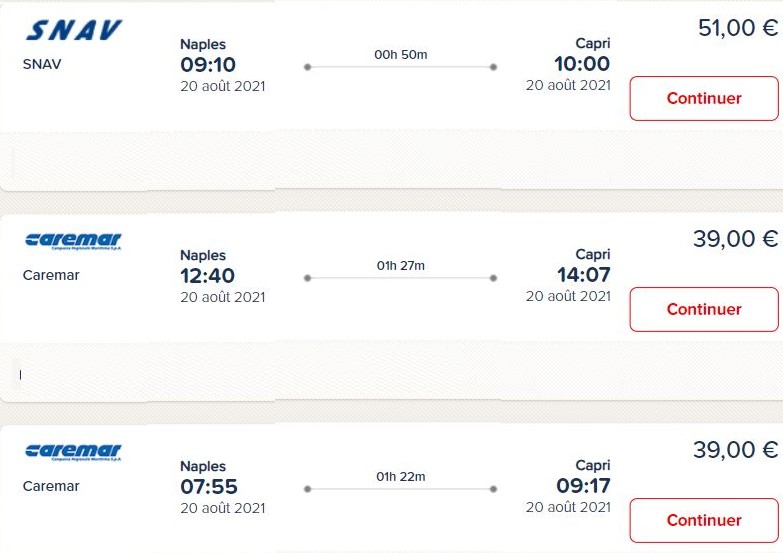This screenshot has width=783, height=553.
Task: Click the 39,00 € price of the 12:40 ferry
Action: click(735, 239)
